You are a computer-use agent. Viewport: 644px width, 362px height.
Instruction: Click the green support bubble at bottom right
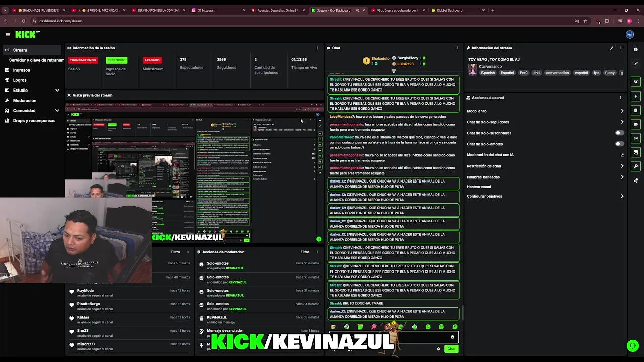[x=632, y=345]
